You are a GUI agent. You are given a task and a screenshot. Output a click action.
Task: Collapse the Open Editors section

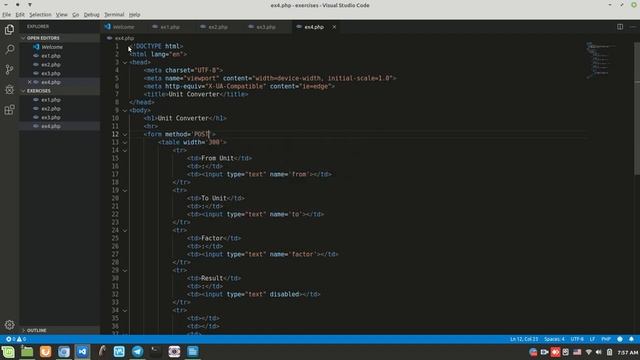[x=59, y=38]
